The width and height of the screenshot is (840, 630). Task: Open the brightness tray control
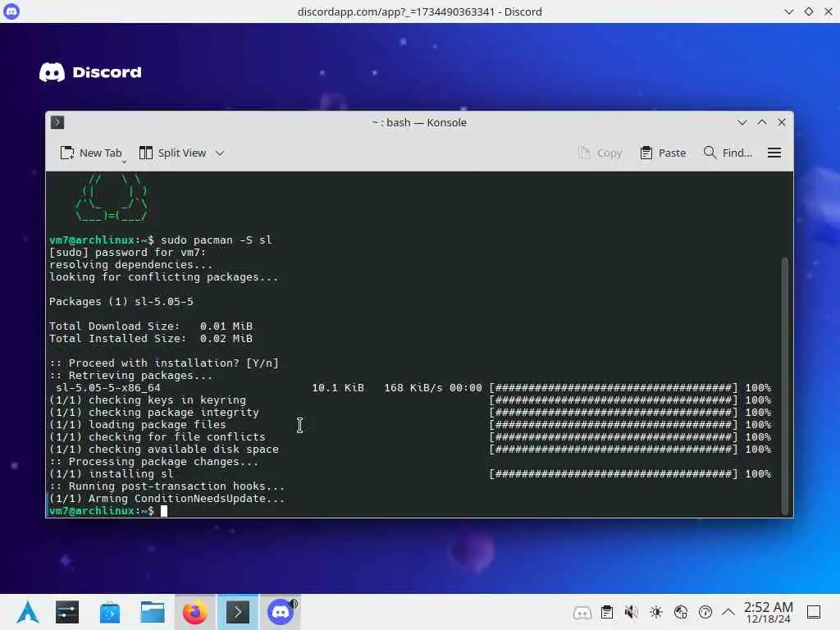[x=656, y=612]
